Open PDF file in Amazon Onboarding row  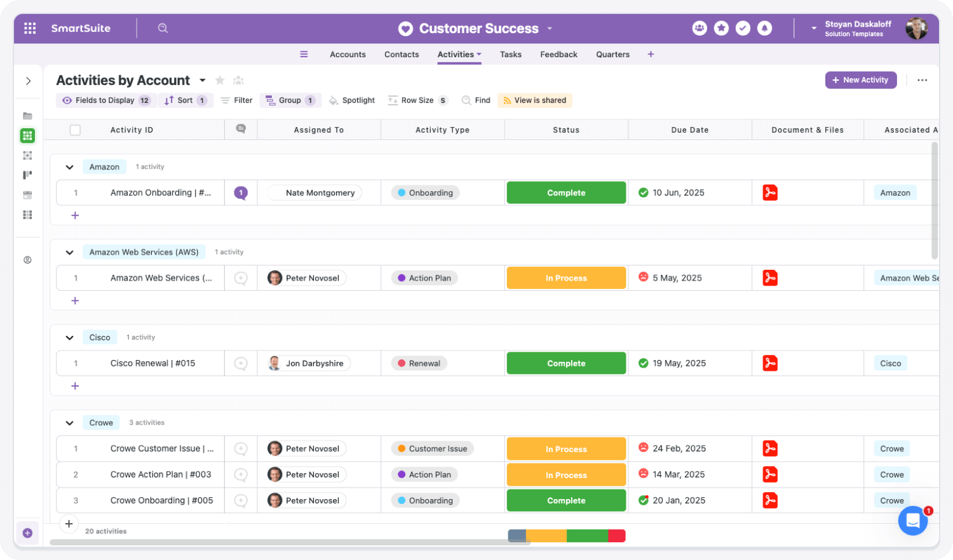[770, 192]
